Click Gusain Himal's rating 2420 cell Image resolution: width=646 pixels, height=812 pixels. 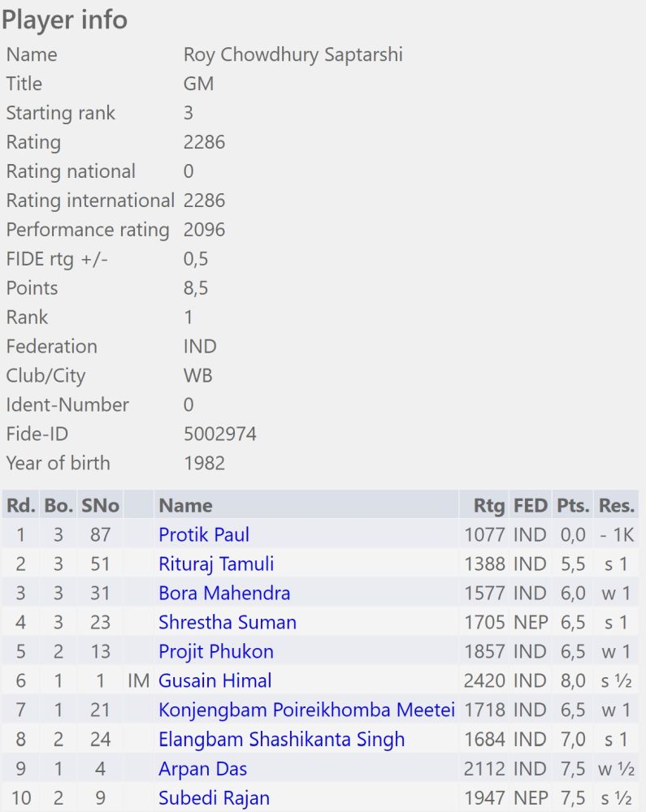(484, 680)
